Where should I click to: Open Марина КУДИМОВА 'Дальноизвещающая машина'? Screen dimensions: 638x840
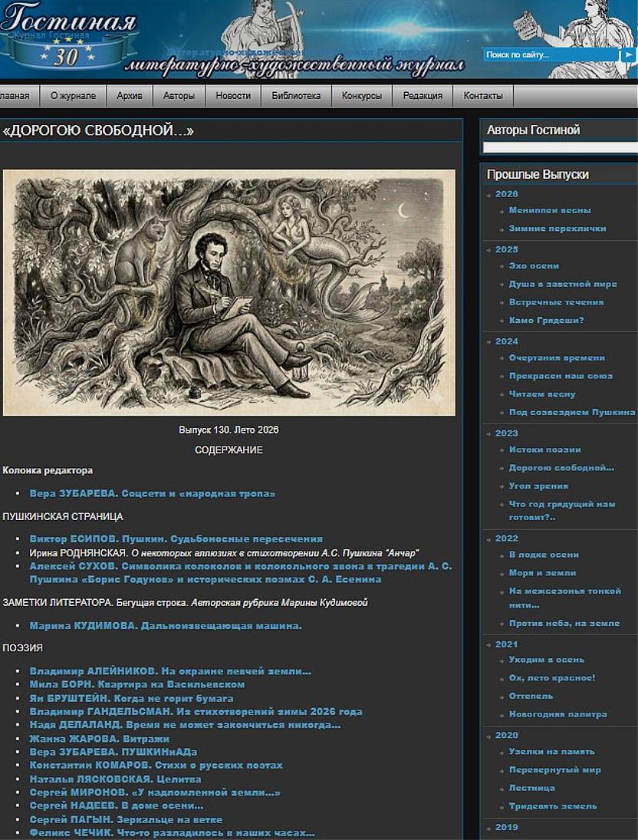[166, 626]
